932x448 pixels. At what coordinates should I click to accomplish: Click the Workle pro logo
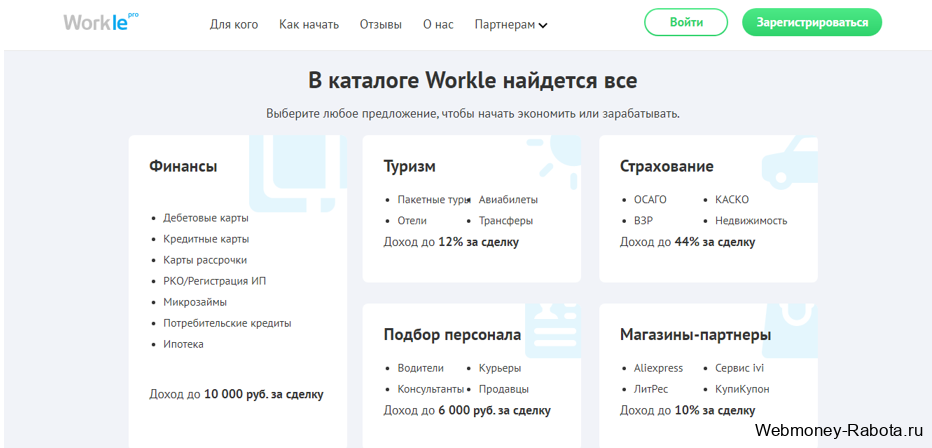[x=101, y=22]
